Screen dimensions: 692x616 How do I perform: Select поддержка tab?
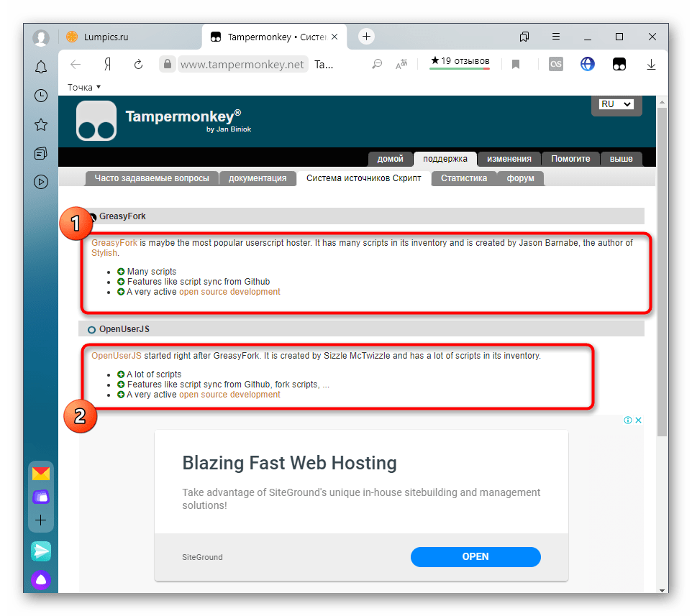[x=445, y=159]
